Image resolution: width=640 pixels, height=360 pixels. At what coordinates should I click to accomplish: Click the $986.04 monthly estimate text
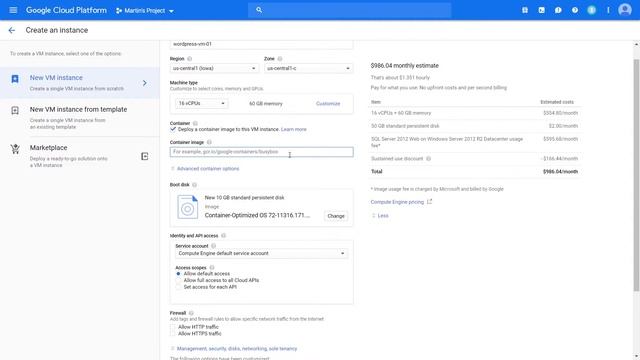click(404, 66)
